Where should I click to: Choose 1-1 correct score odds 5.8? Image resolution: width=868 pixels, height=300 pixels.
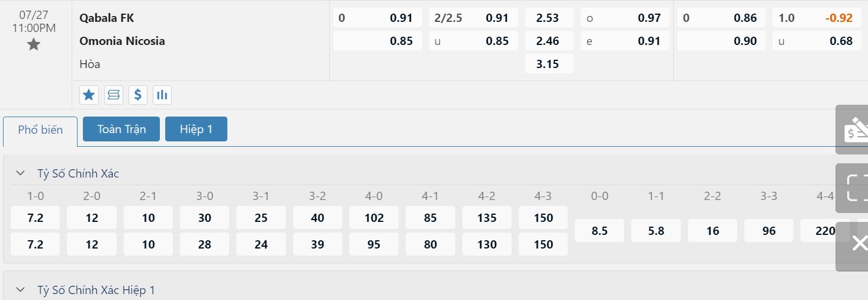(x=655, y=231)
